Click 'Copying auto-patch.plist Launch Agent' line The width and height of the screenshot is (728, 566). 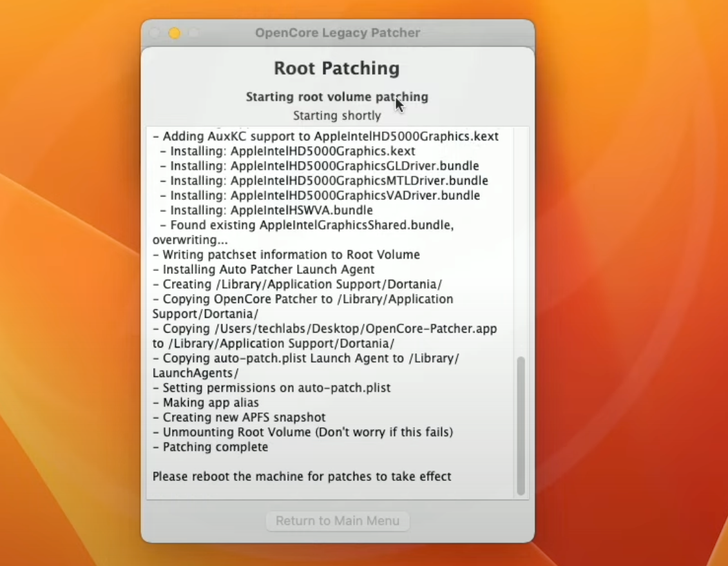305,366
